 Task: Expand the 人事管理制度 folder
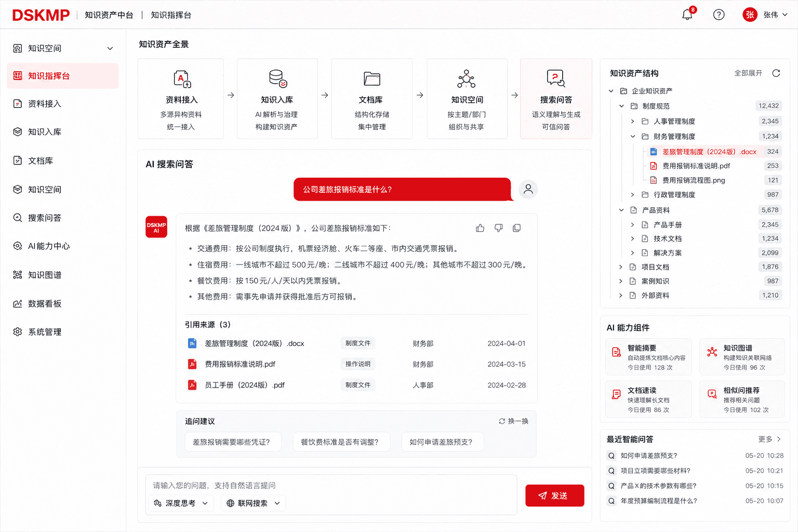pyautogui.click(x=632, y=121)
